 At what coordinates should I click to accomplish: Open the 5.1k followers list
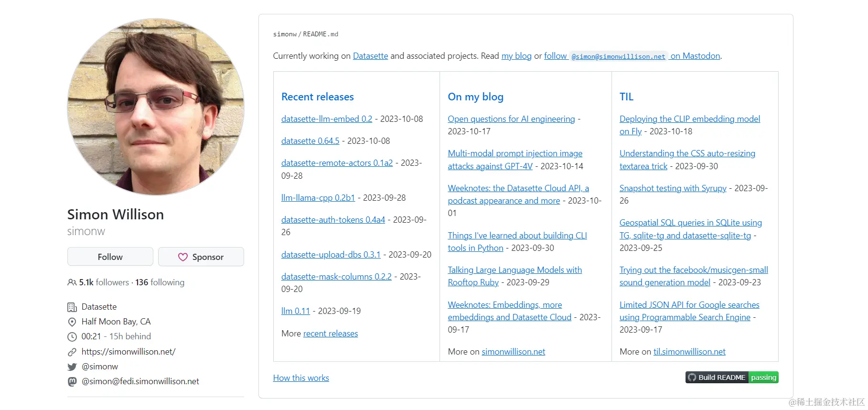click(x=104, y=282)
